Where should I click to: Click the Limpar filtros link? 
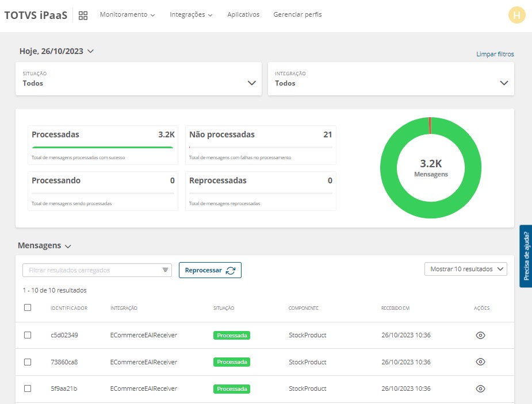pos(495,54)
